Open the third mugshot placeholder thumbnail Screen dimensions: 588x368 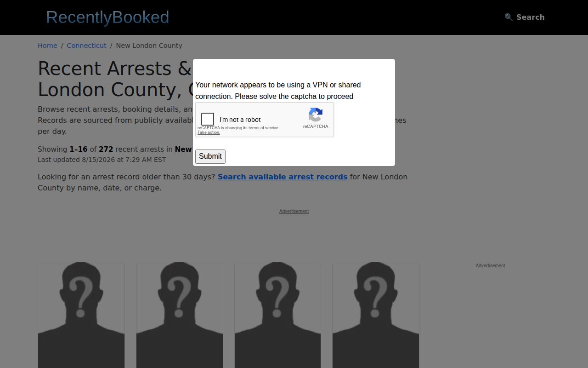point(277,315)
